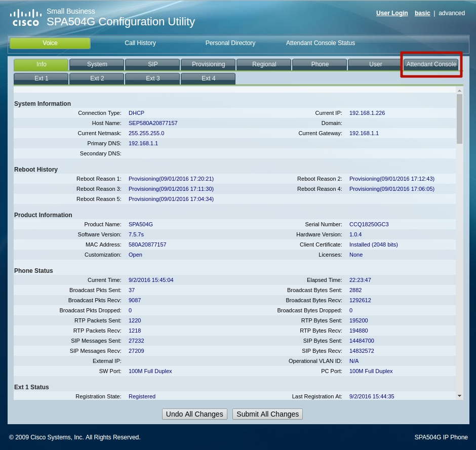This screenshot has height=450, width=476.
Task: Click Customization value Open
Action: tap(135, 255)
